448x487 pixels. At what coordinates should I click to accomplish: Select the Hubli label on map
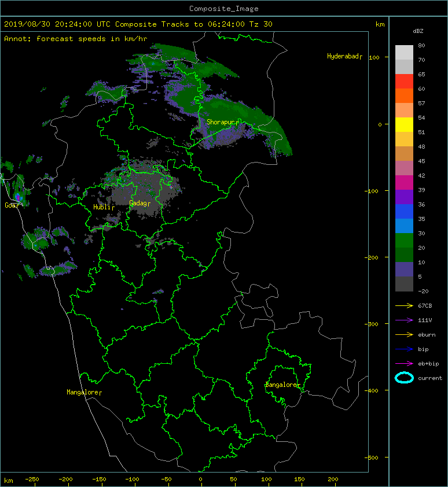(104, 207)
